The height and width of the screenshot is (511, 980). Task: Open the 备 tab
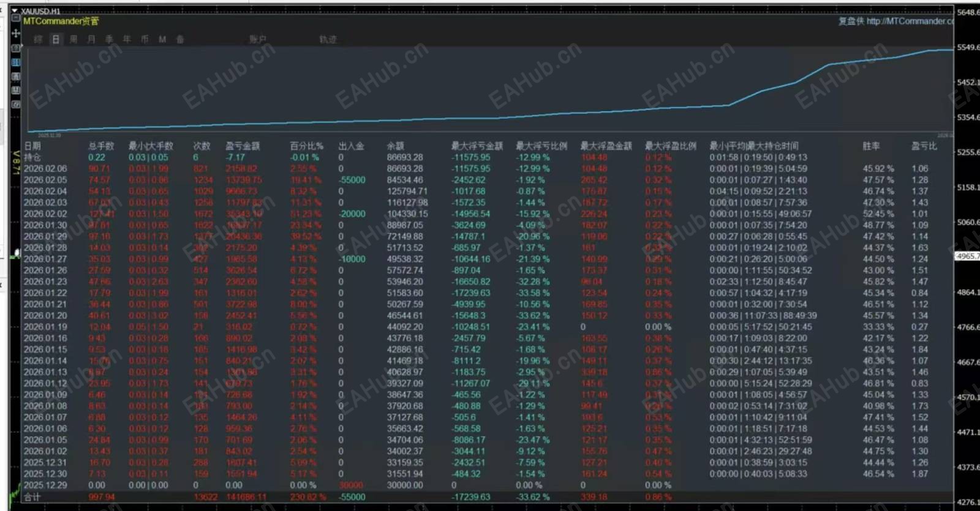tap(180, 39)
